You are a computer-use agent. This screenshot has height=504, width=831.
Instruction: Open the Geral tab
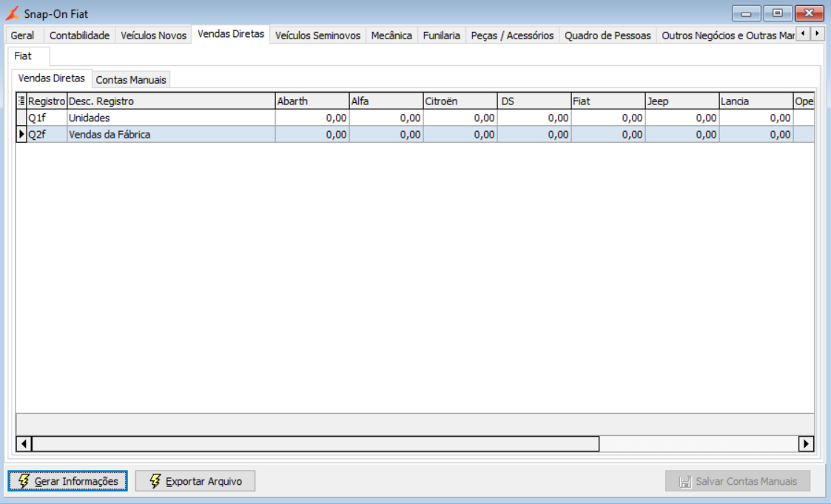pos(22,36)
